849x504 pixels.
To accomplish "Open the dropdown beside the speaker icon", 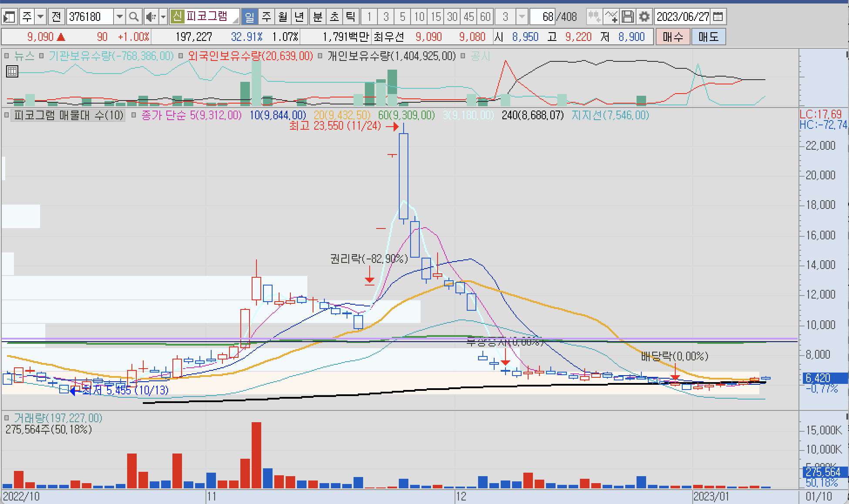I will pyautogui.click(x=163, y=17).
